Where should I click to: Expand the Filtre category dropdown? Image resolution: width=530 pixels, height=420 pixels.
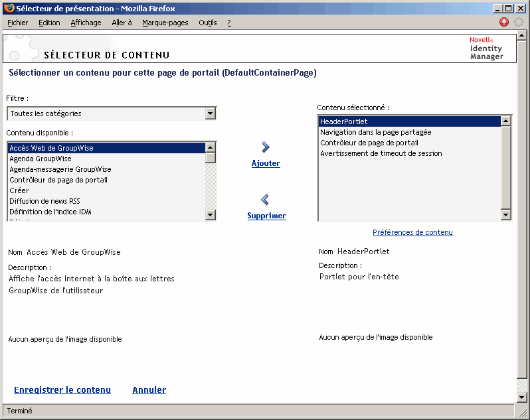[x=211, y=113]
